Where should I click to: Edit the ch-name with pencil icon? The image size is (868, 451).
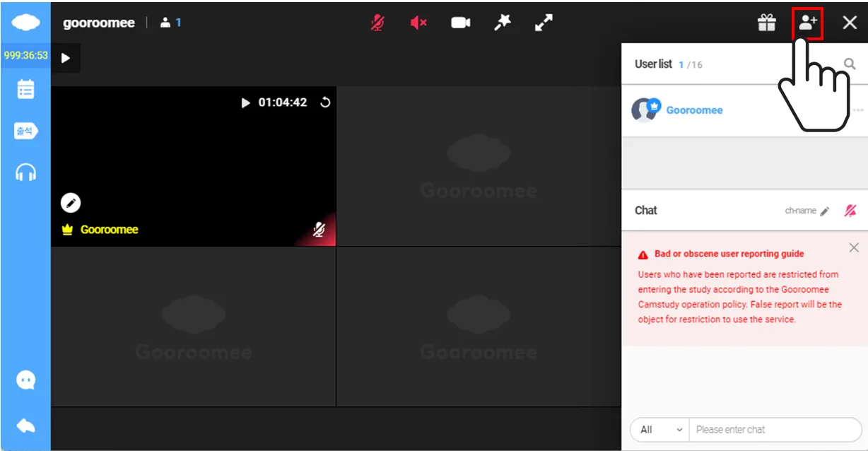[824, 211]
